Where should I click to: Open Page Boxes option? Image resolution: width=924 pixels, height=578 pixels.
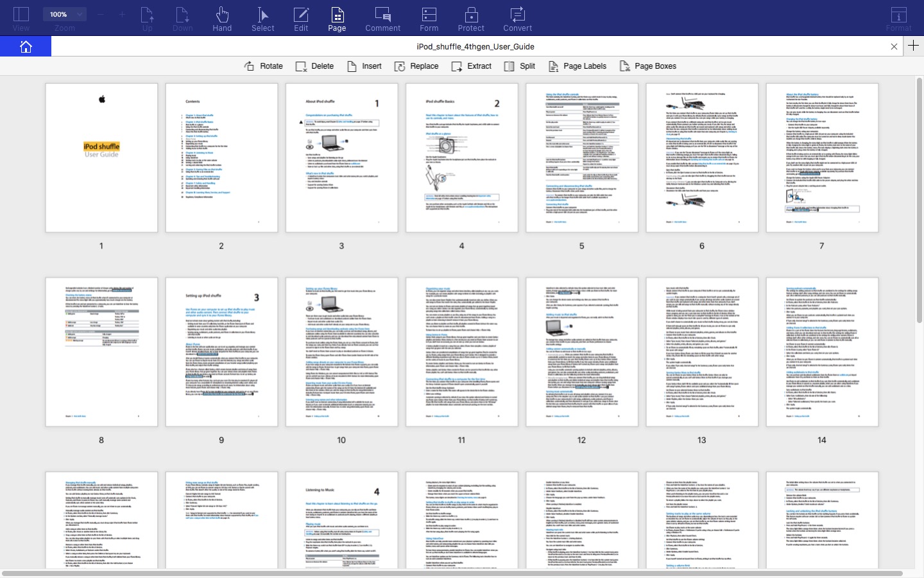648,66
